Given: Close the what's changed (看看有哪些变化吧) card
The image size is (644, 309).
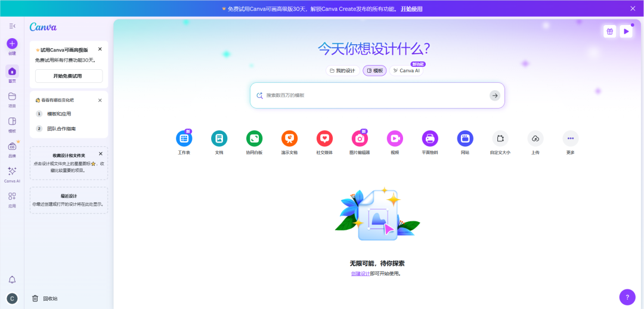Looking at the screenshot, I should point(100,100).
